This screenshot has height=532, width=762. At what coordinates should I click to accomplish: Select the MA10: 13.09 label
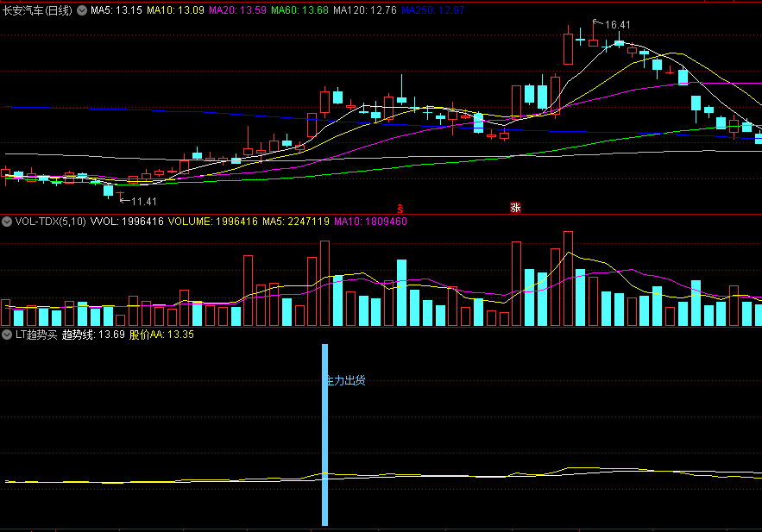tap(175, 10)
